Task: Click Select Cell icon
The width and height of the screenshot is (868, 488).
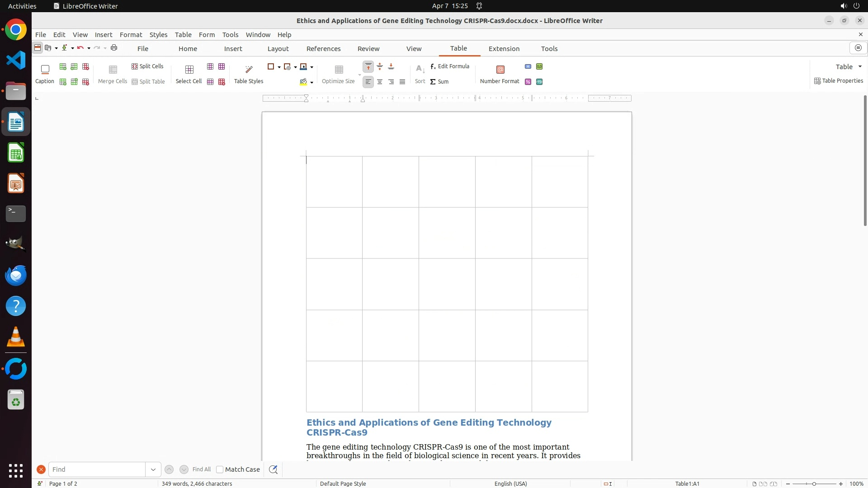Action: tap(189, 70)
